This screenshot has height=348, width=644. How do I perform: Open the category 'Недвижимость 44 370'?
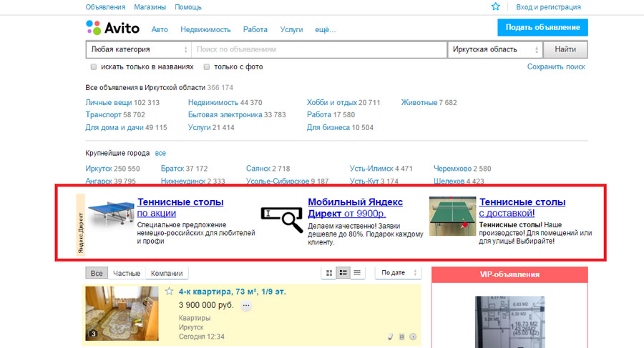pos(225,103)
